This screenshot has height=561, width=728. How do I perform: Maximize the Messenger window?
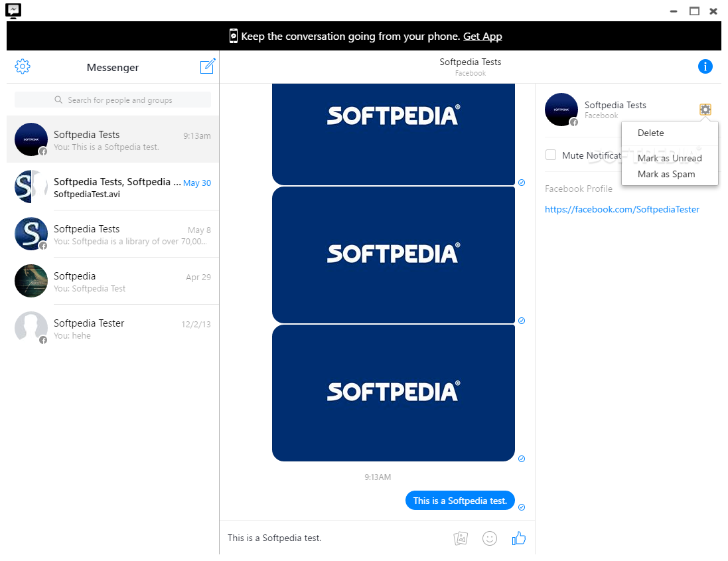(x=694, y=11)
